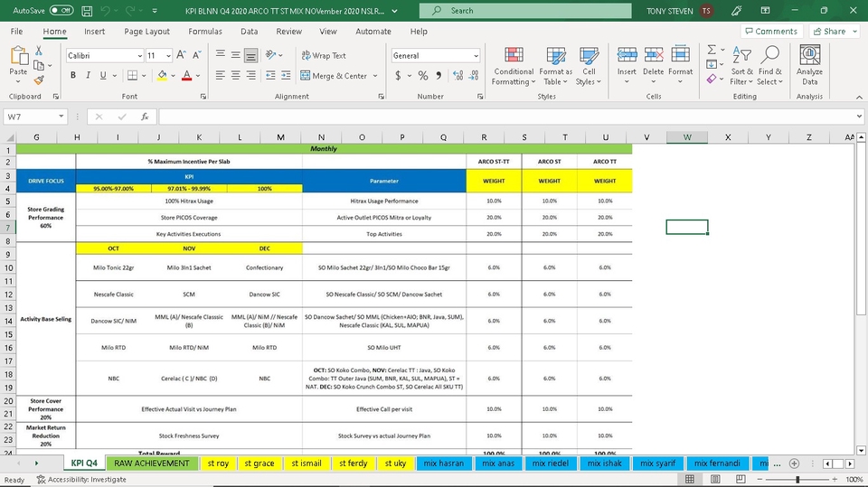Switch to Page Break Preview view

[741, 479]
